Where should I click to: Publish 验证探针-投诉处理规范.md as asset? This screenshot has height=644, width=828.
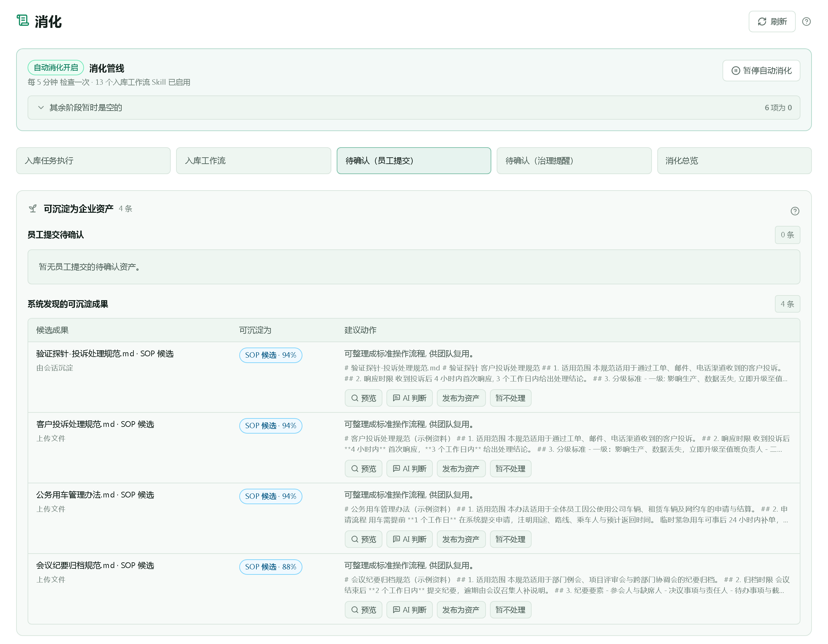click(461, 398)
